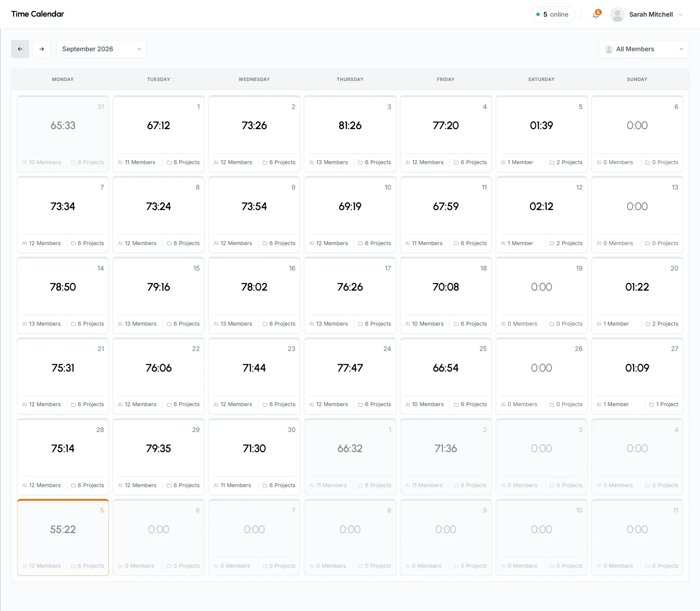Click the 01:39 time on Saturday 5
The height and width of the screenshot is (611, 700).
(542, 126)
